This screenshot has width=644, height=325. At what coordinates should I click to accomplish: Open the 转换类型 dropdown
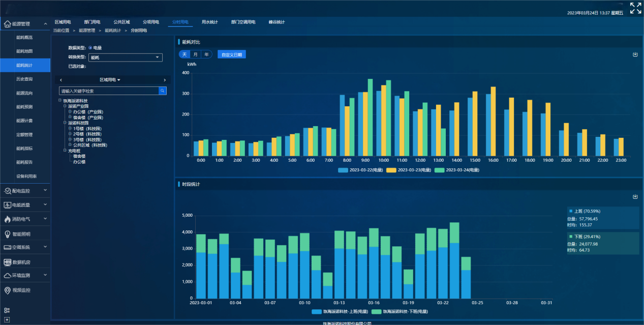pos(126,57)
